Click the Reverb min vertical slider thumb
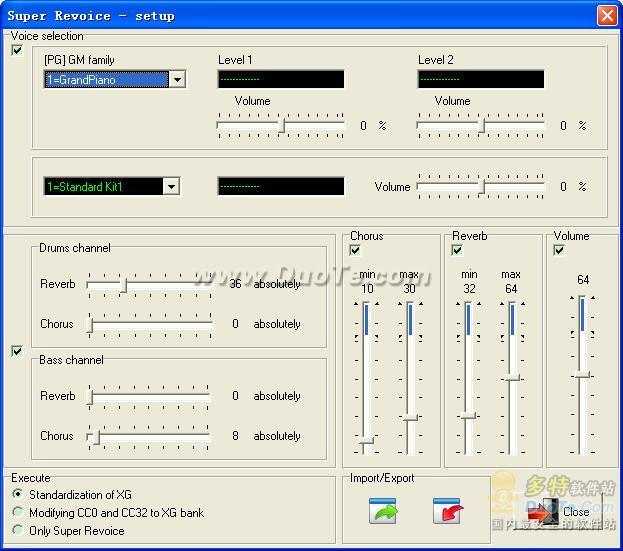This screenshot has width=623, height=551. click(468, 416)
